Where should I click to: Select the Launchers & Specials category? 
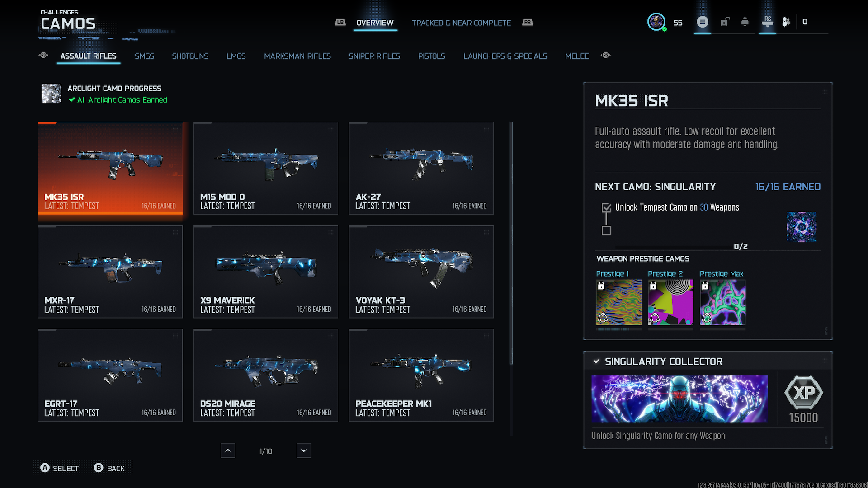(x=505, y=56)
